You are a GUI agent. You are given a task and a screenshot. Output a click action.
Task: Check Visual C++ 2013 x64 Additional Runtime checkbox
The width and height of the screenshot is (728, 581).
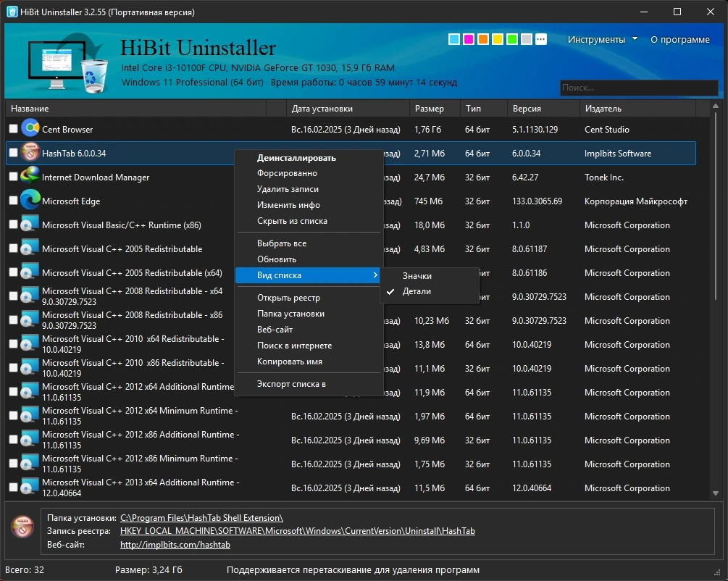[x=13, y=488]
